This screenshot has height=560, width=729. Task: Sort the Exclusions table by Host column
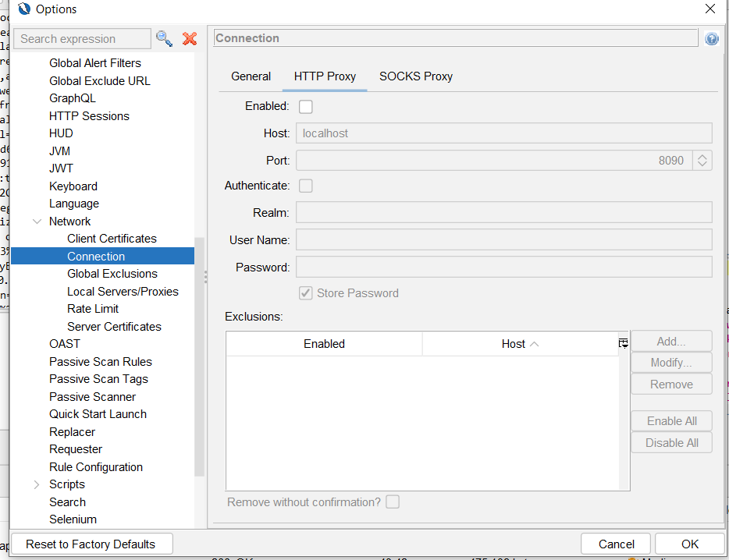[x=520, y=344]
